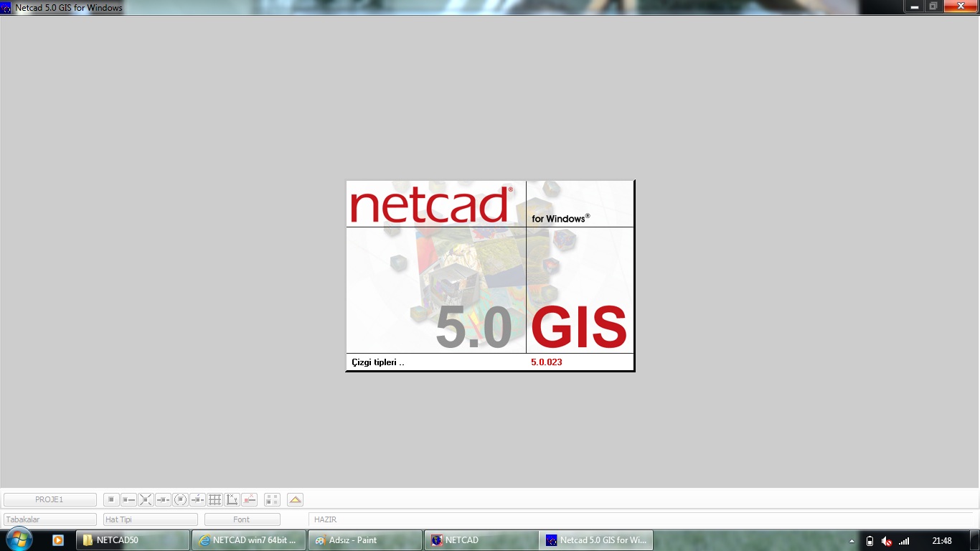Click the Netcad icon in the title bar
Viewport: 980px width, 551px height.
click(6, 8)
